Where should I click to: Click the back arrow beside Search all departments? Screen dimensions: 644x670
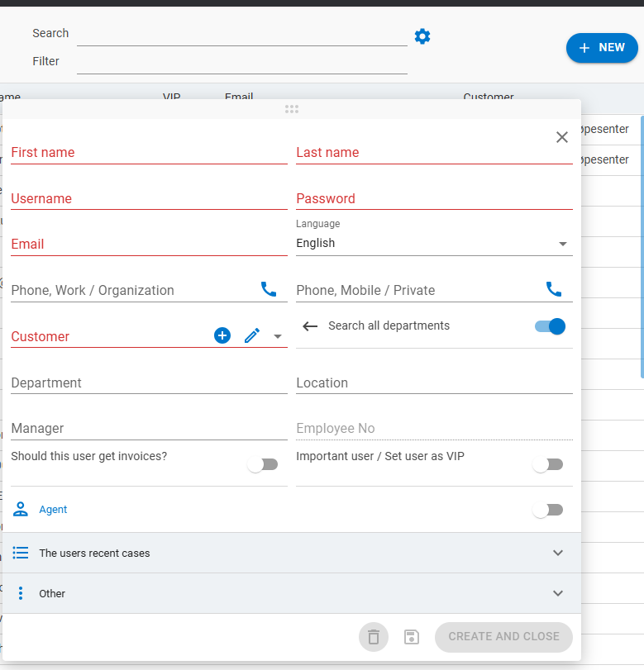pyautogui.click(x=310, y=326)
